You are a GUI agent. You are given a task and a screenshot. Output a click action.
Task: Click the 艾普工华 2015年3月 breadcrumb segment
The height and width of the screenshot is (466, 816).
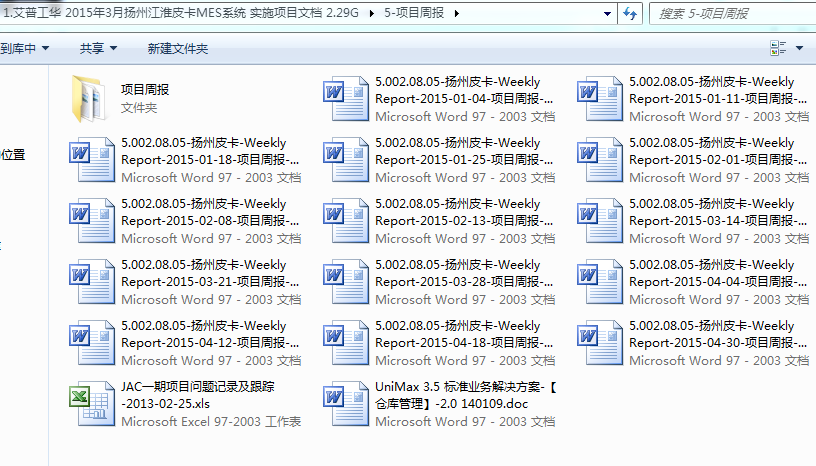point(181,13)
